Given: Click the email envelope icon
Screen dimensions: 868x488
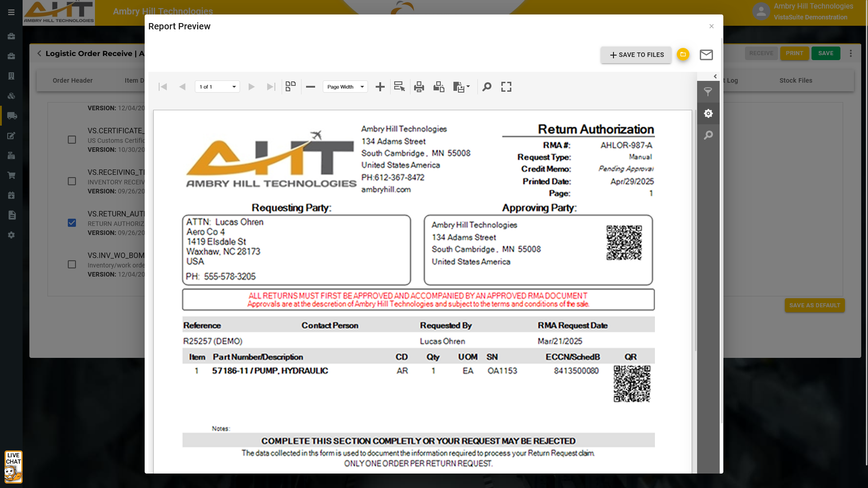Looking at the screenshot, I should tap(706, 55).
